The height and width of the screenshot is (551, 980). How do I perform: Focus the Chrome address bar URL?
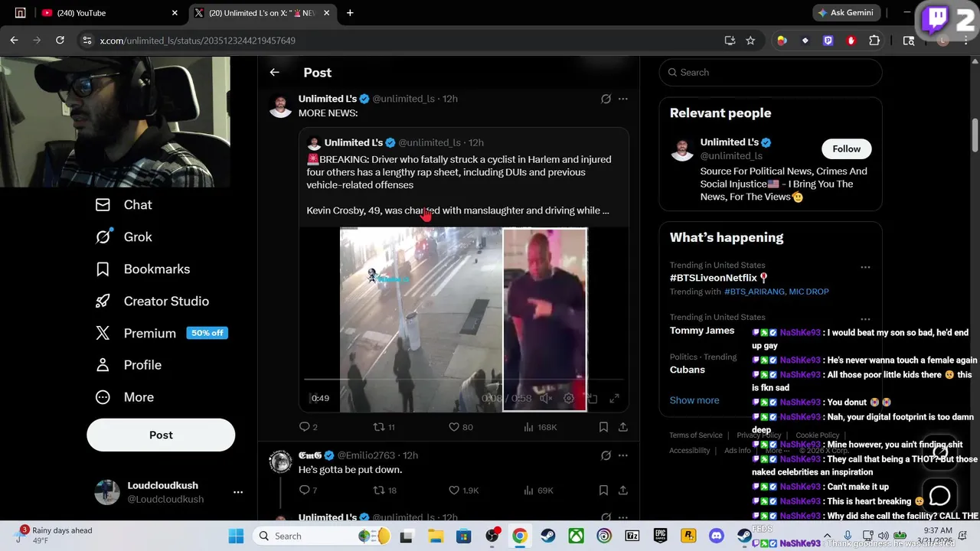point(198,41)
